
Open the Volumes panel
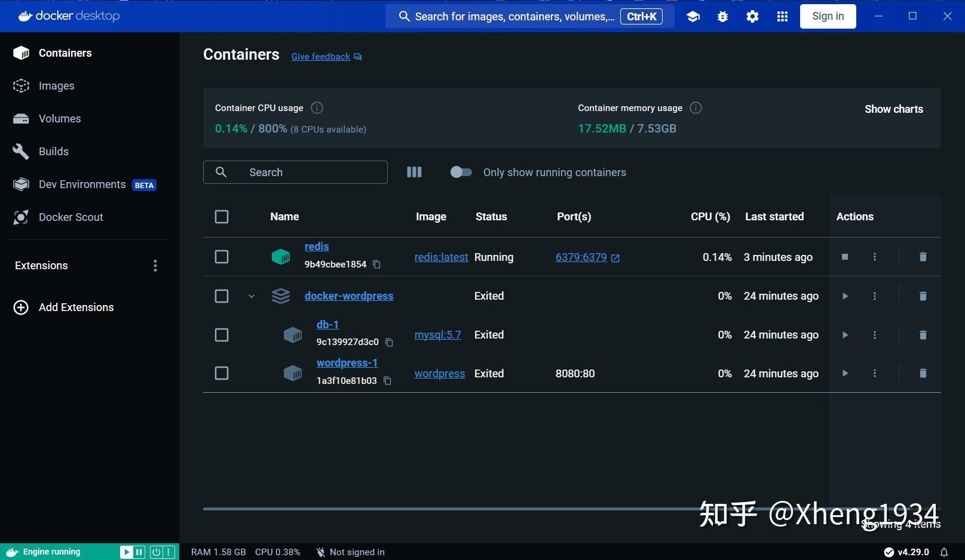point(59,118)
